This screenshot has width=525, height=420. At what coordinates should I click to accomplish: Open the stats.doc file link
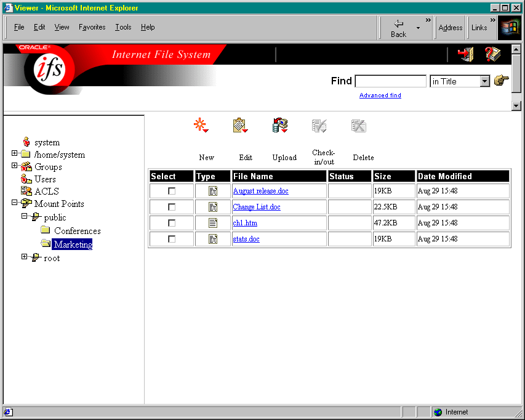click(246, 239)
